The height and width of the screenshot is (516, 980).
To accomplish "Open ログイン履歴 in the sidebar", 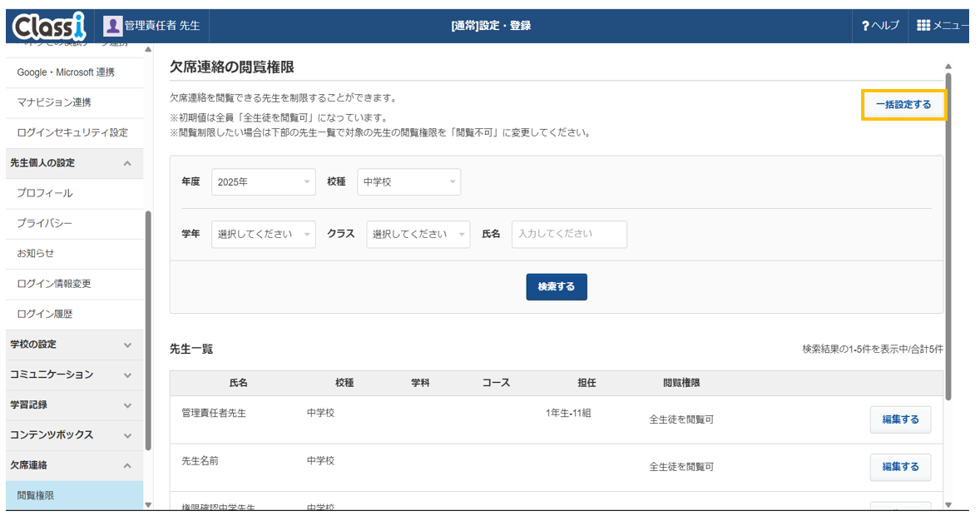I will (x=74, y=314).
